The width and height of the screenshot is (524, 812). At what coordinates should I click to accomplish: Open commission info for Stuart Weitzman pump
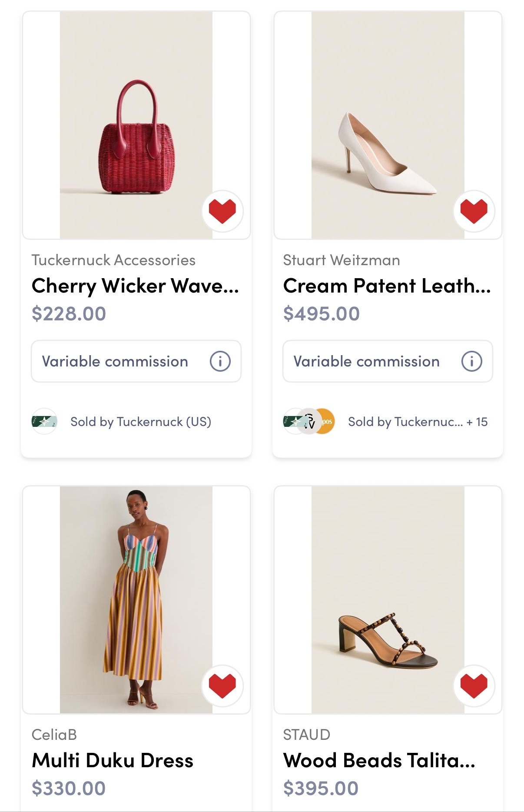click(x=471, y=361)
